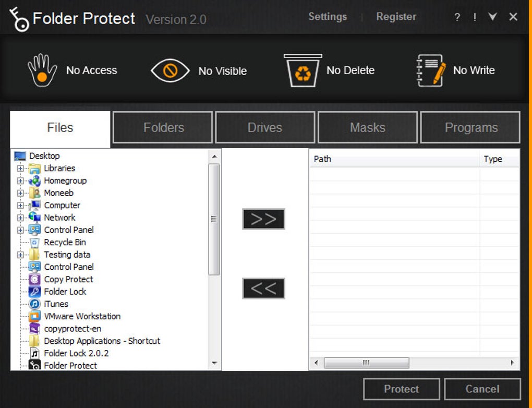The height and width of the screenshot is (408, 532).
Task: Select the No Visible label
Action: pos(223,71)
